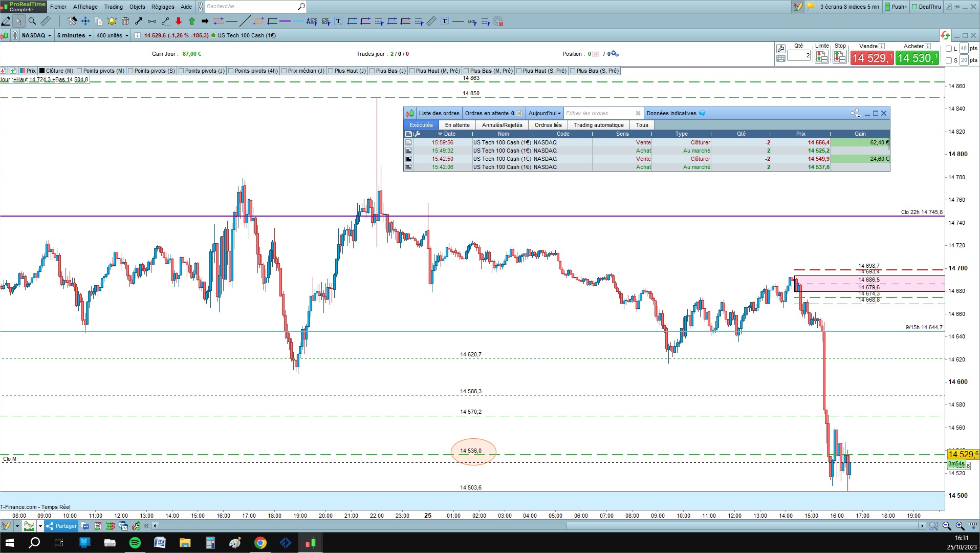Toggle the Clôture (M) checkbox

pos(42,71)
